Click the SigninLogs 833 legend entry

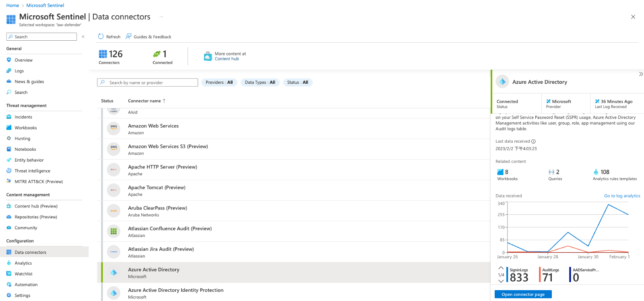[x=517, y=275]
